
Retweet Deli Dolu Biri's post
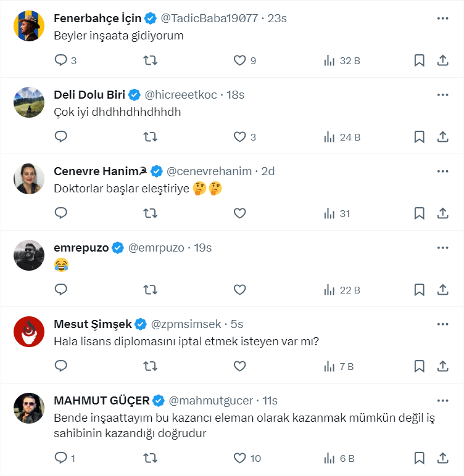[150, 137]
